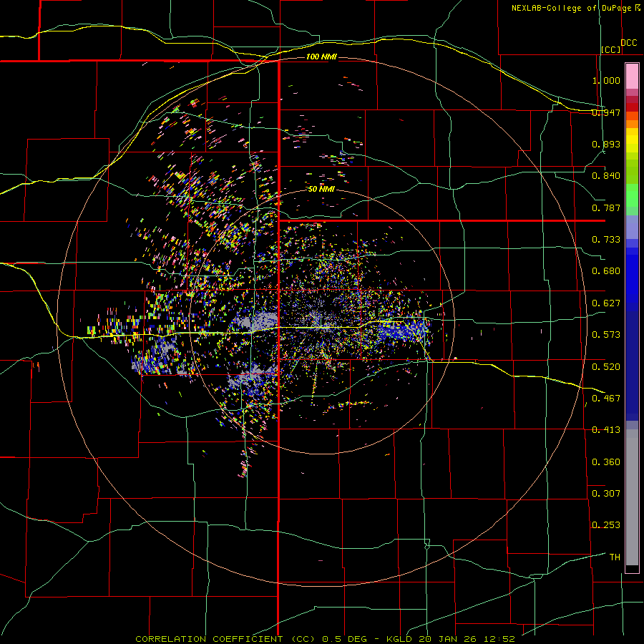The height and width of the screenshot is (644, 644).
Task: Click the TH label at legend bottom
Action: [615, 557]
